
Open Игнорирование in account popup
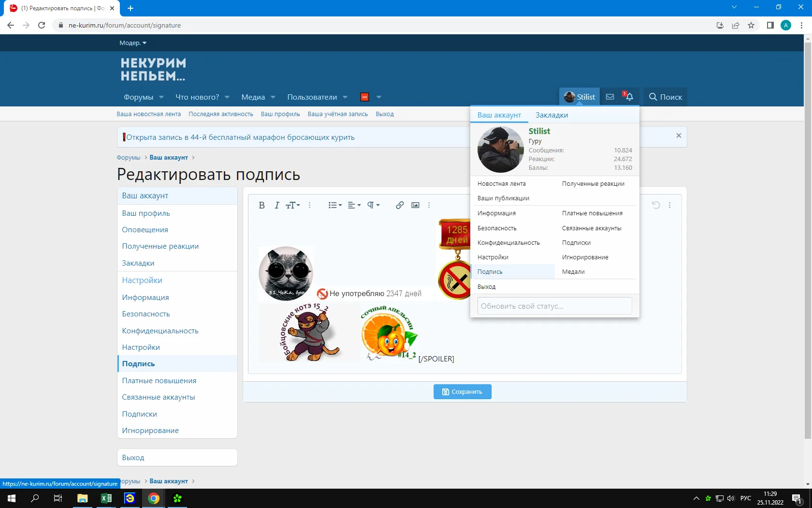[585, 257]
